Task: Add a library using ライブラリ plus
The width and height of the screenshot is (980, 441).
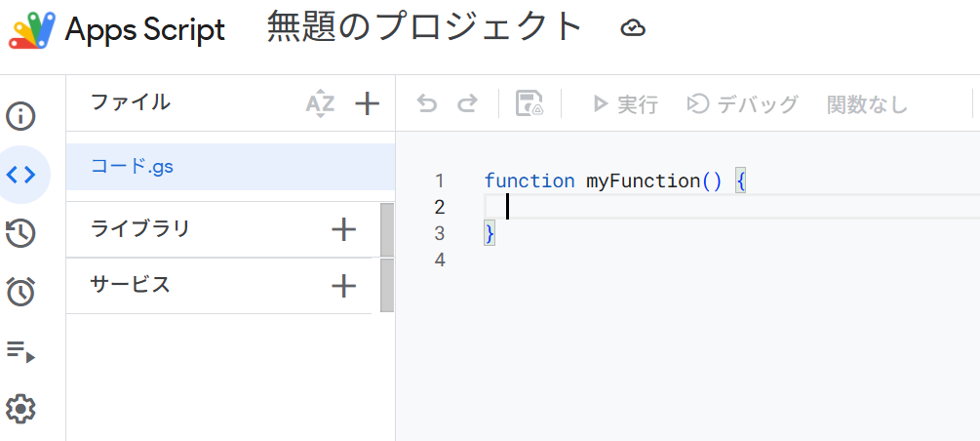Action: [343, 230]
